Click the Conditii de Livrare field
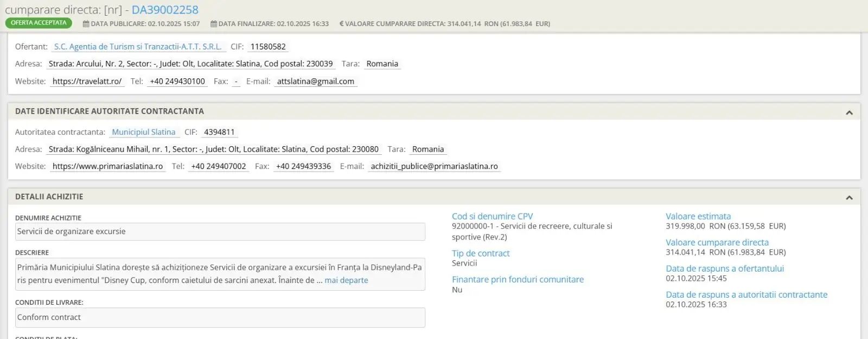This screenshot has width=868, height=339. pyautogui.click(x=220, y=317)
